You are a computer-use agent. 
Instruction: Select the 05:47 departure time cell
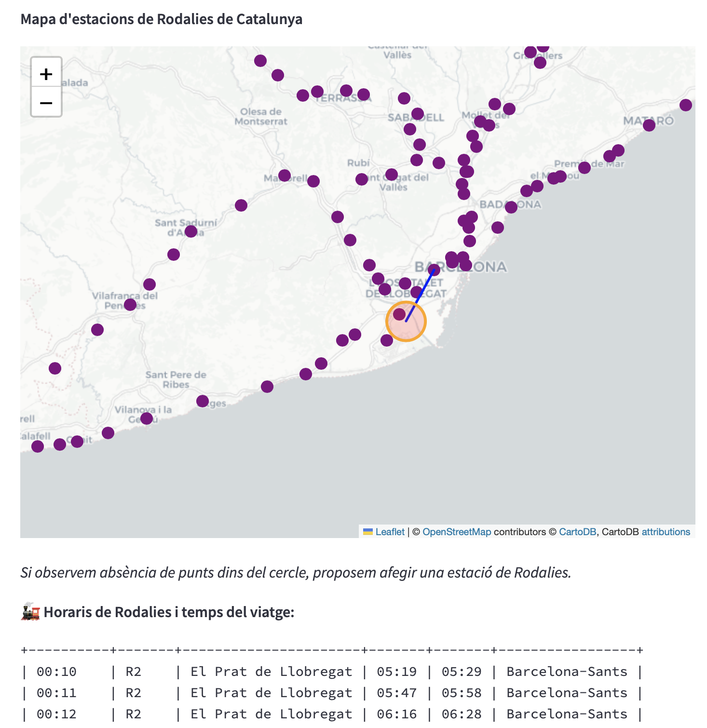tap(396, 693)
